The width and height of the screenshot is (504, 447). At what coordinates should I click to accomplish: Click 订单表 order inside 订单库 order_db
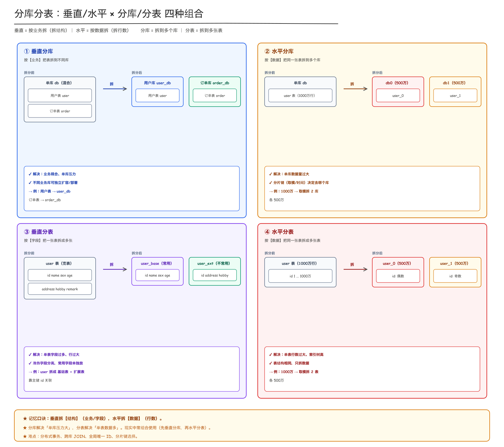215,95
